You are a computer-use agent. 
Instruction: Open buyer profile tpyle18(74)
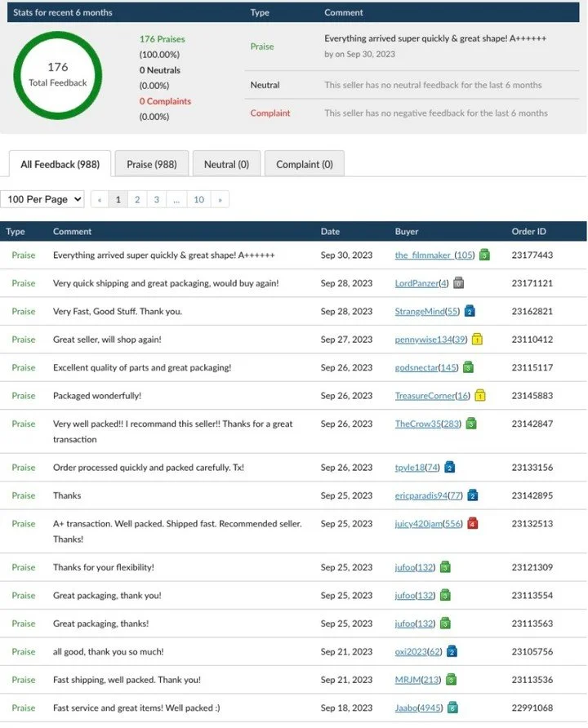417,467
